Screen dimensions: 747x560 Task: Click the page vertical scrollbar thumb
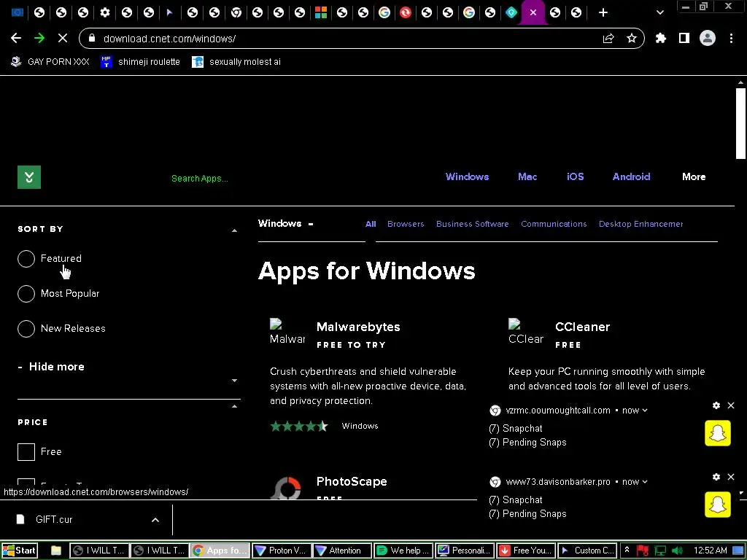pyautogui.click(x=740, y=122)
